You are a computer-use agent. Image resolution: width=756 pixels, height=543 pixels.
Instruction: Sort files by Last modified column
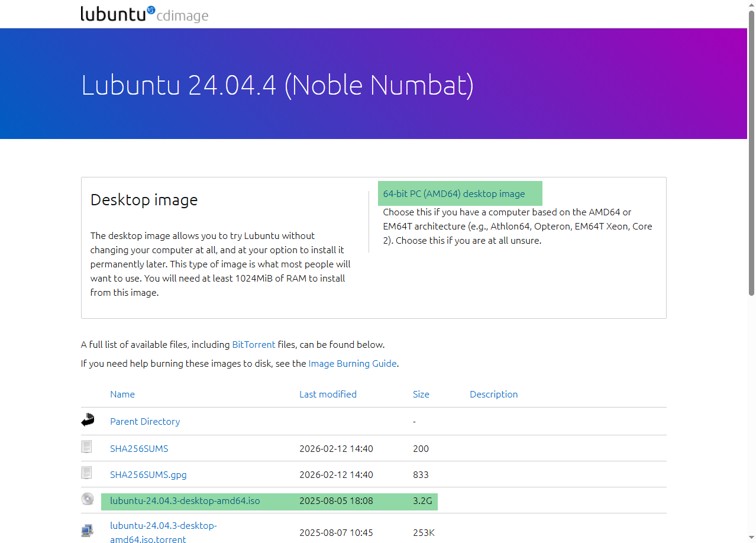click(x=328, y=394)
